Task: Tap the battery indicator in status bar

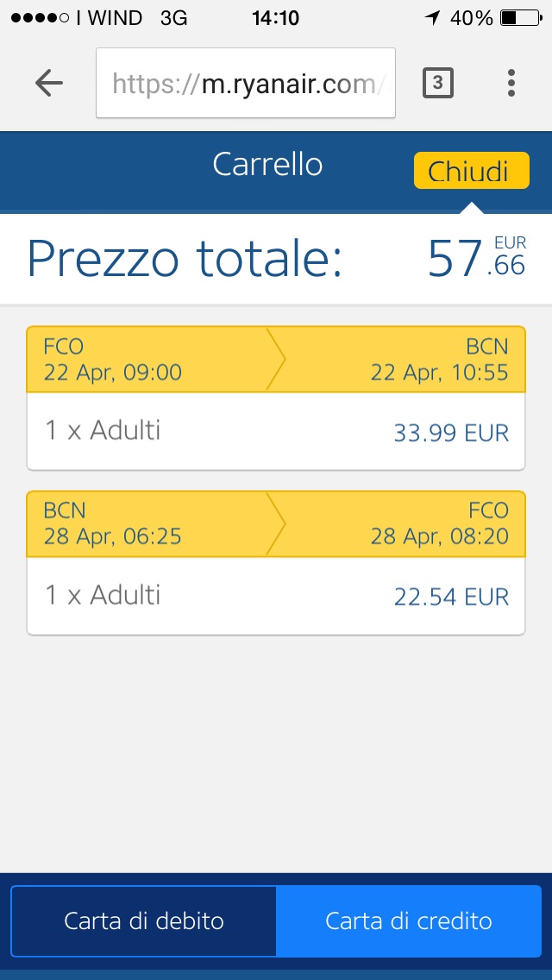Action: 520,17
